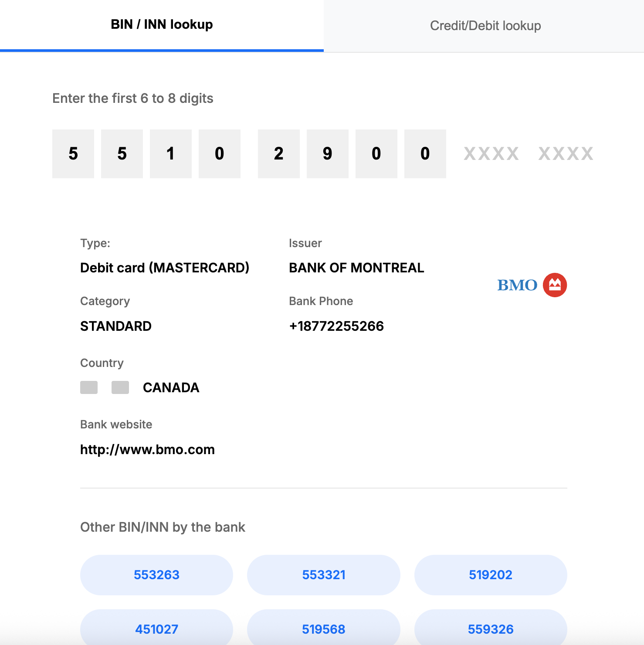Open the bmo.com bank website link

click(147, 449)
